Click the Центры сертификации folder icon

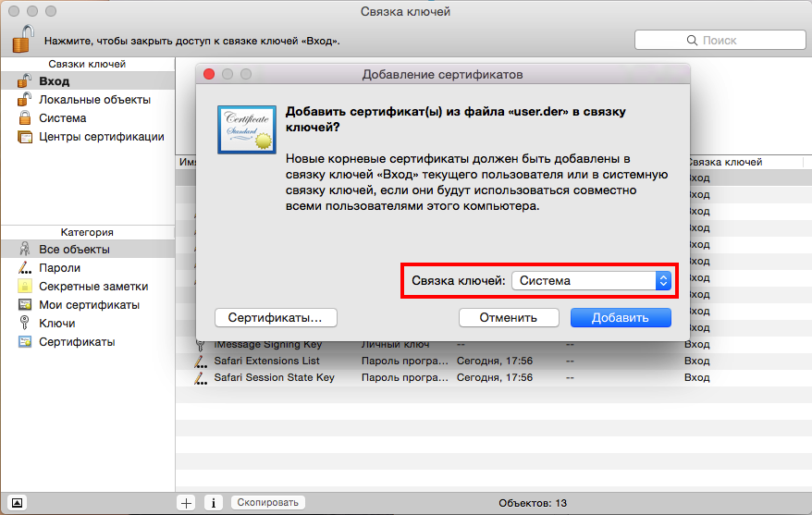click(24, 137)
